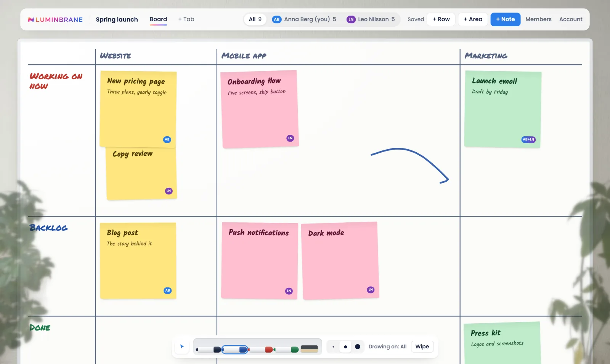Click the Done row label
Screen dimensions: 610x364
(x=40, y=327)
